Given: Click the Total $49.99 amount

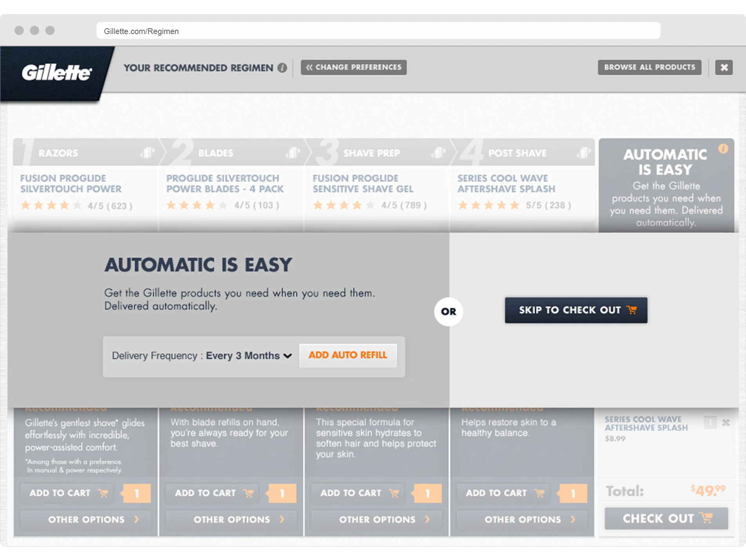Looking at the screenshot, I should (708, 490).
